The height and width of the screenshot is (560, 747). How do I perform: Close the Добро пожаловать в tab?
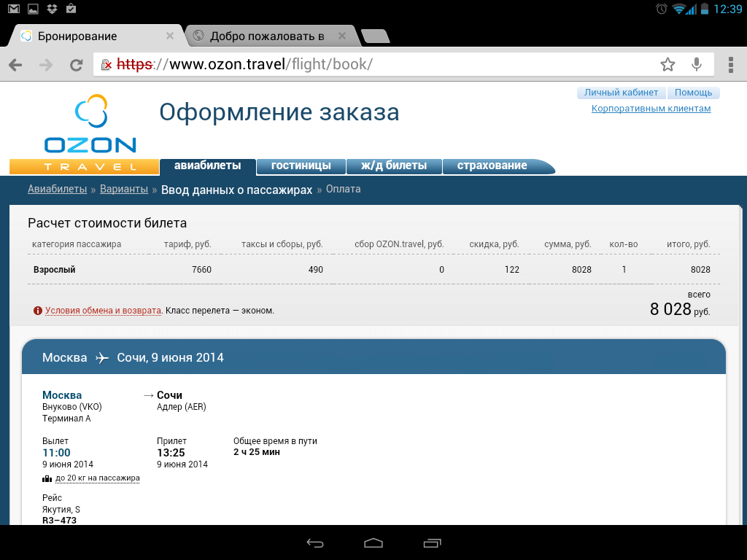tap(341, 36)
